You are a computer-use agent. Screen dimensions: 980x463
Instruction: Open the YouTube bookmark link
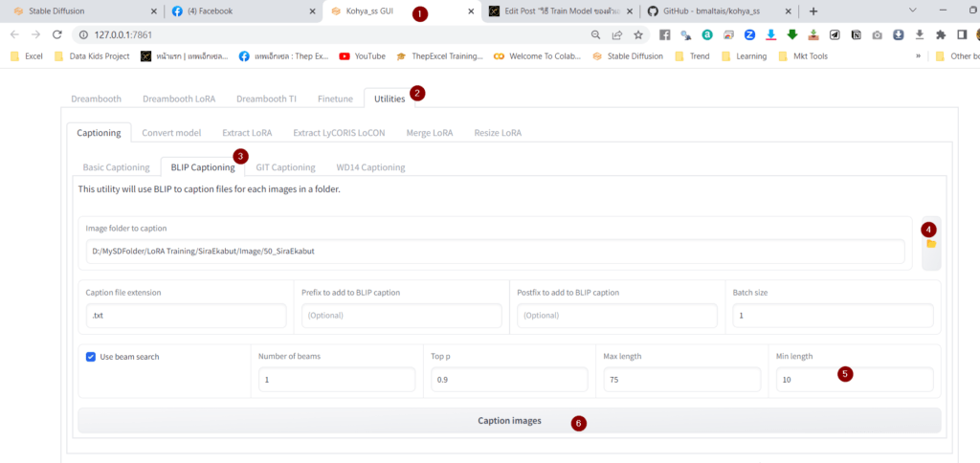click(363, 56)
